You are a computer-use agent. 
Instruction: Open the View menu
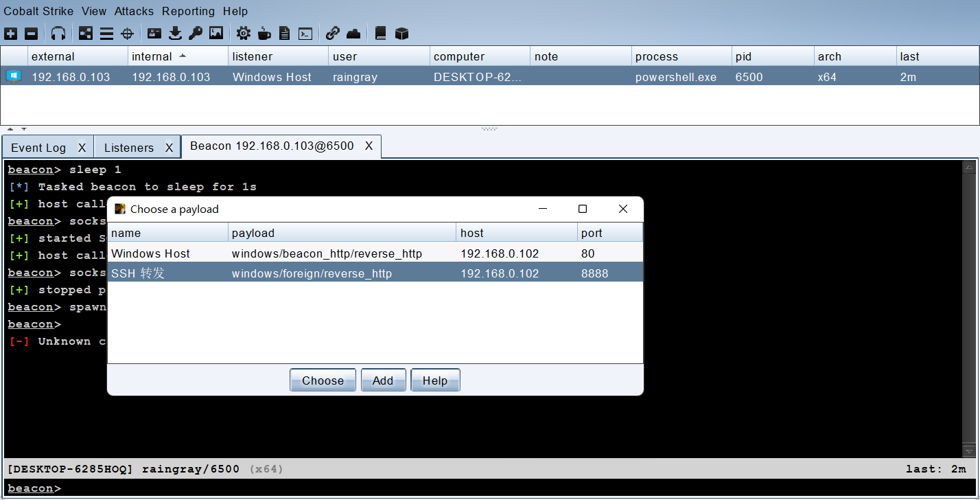point(94,11)
